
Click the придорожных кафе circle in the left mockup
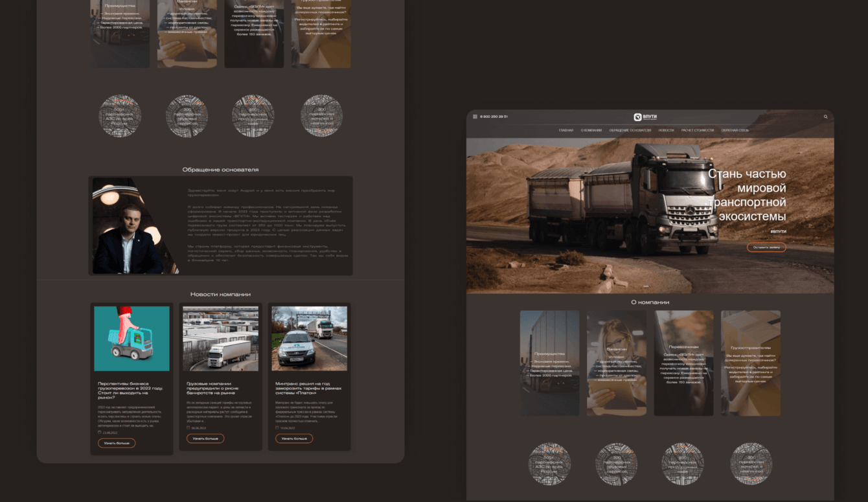point(253,116)
